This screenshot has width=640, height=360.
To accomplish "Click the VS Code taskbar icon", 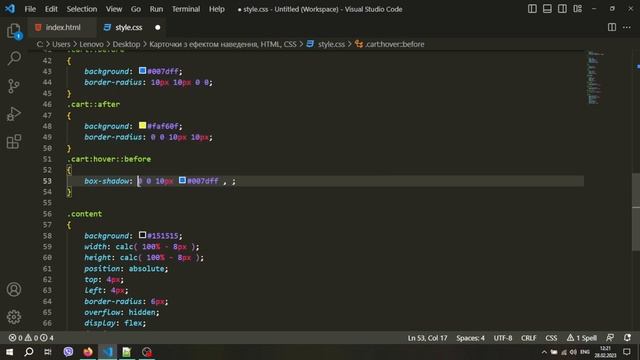I will click(x=107, y=351).
